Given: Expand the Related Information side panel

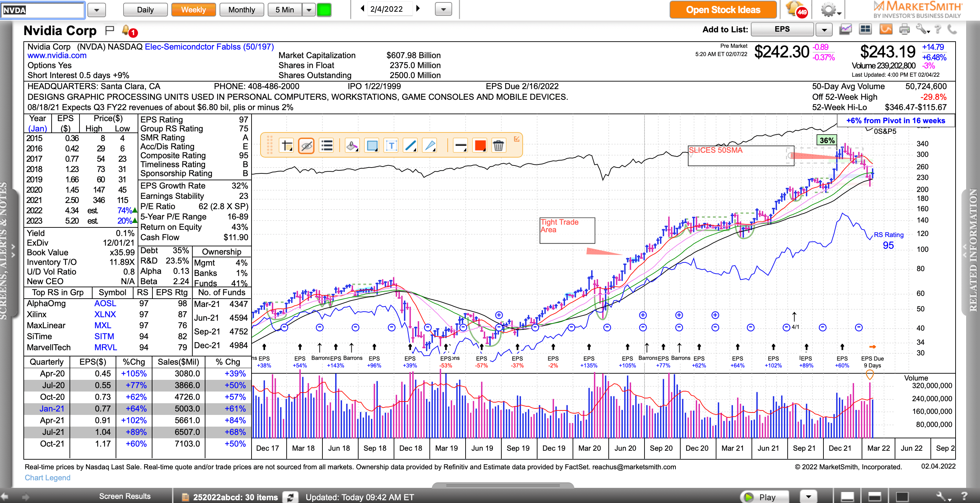Looking at the screenshot, I should tap(965, 251).
